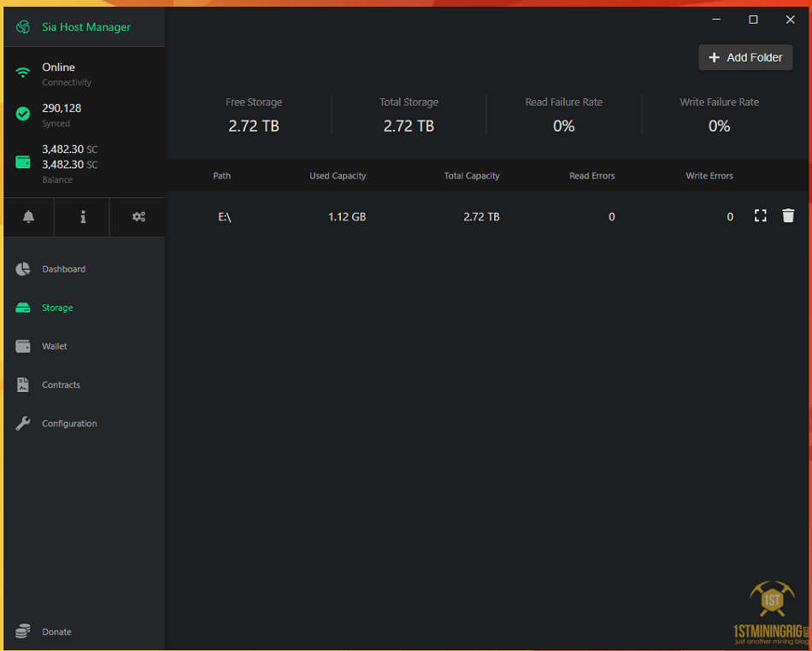Click the Used Capacity column header
Screen dimensions: 812x651
coord(338,176)
